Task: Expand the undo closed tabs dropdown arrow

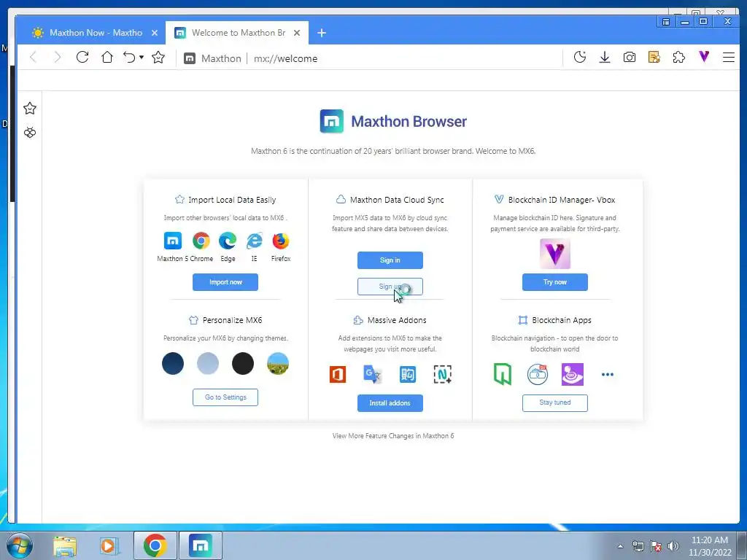Action: (142, 58)
